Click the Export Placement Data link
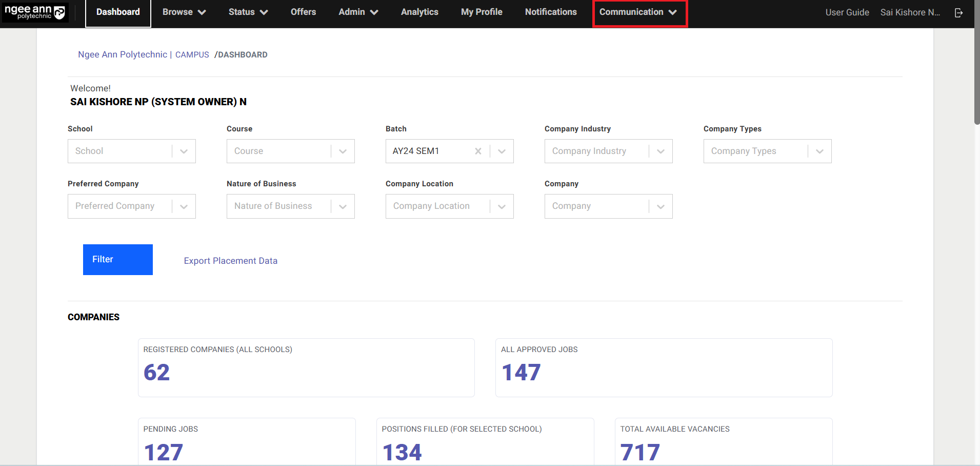 231,261
